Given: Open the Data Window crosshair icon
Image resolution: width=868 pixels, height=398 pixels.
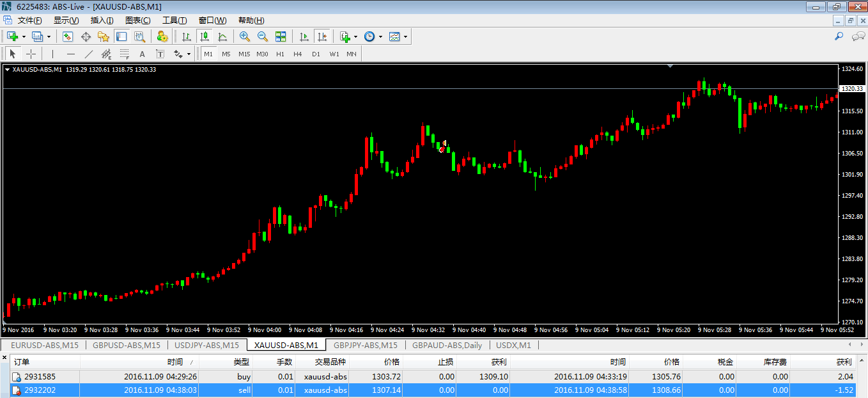Looking at the screenshot, I should [x=86, y=36].
